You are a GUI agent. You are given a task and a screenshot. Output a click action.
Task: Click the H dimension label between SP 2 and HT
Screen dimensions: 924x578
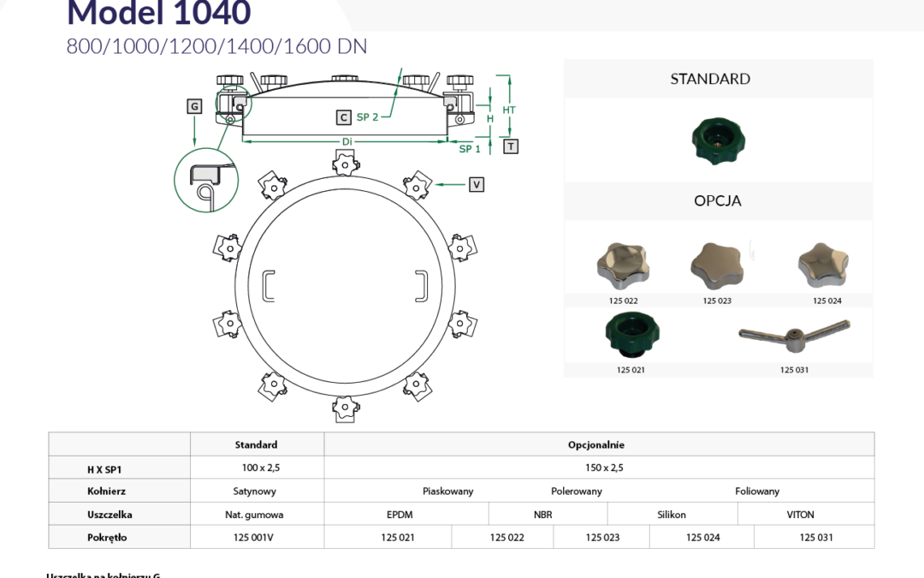click(x=489, y=118)
